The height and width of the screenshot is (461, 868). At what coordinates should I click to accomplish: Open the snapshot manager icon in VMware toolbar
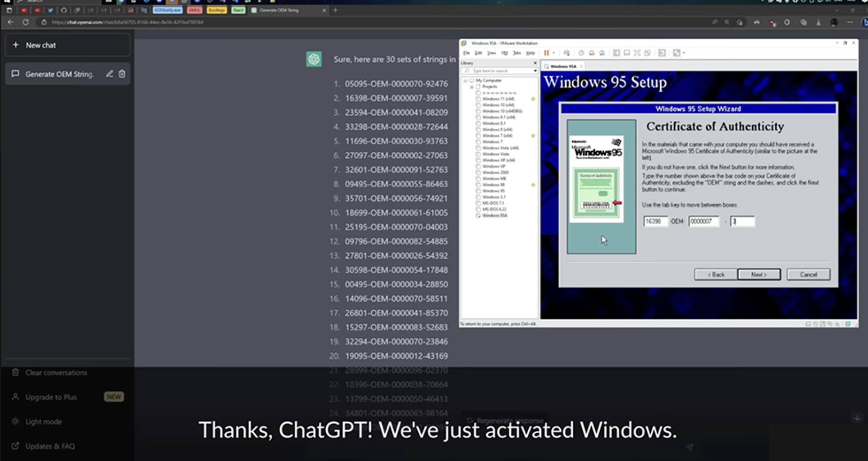point(602,53)
